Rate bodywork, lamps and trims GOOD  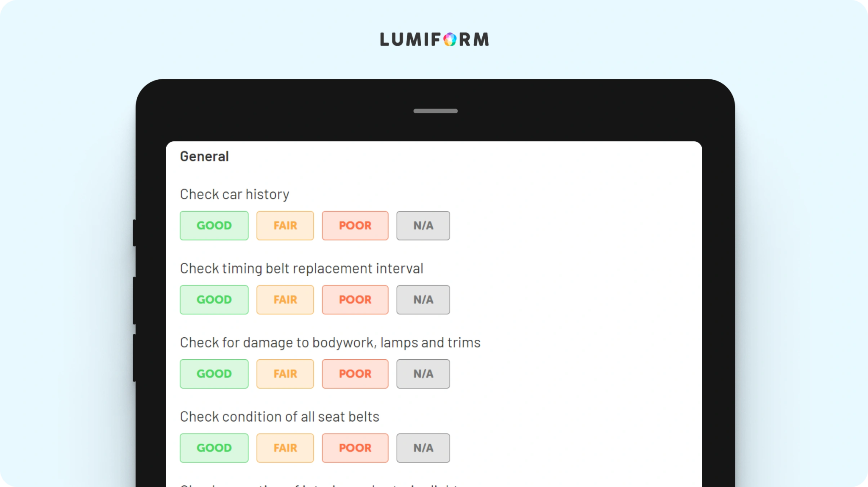[x=214, y=374]
